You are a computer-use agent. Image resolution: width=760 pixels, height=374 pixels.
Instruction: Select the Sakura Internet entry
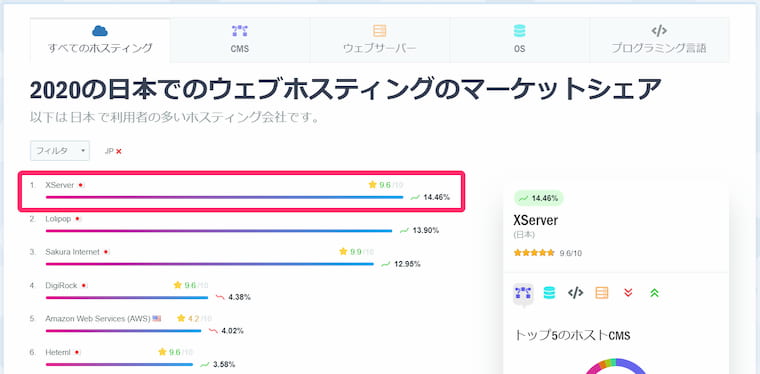point(72,252)
